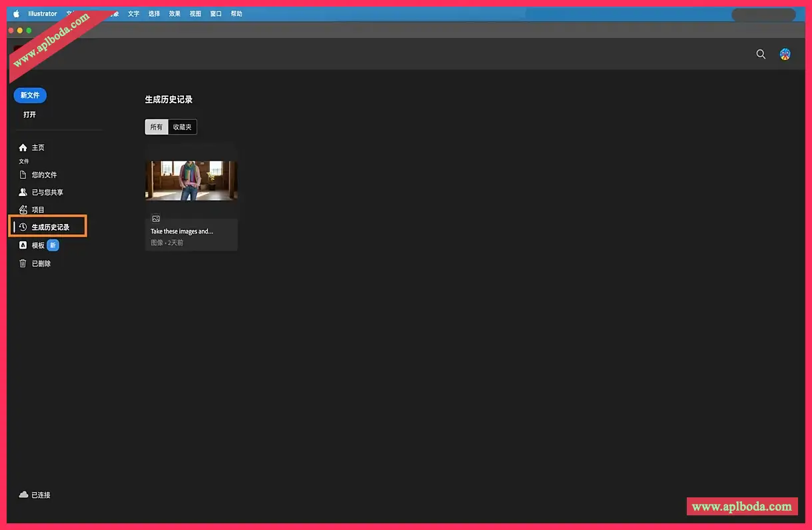The height and width of the screenshot is (530, 812).
Task: Open the Apple menu
Action: pos(16,13)
